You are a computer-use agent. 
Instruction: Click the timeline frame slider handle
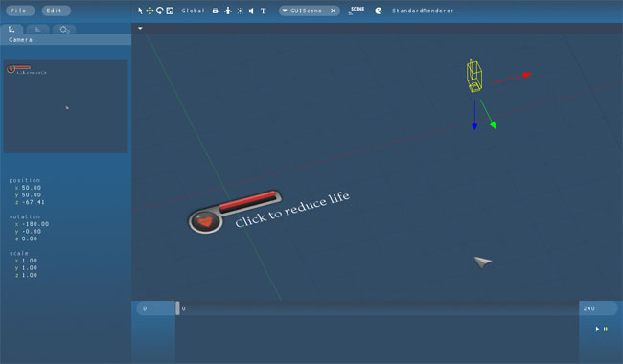[177, 308]
